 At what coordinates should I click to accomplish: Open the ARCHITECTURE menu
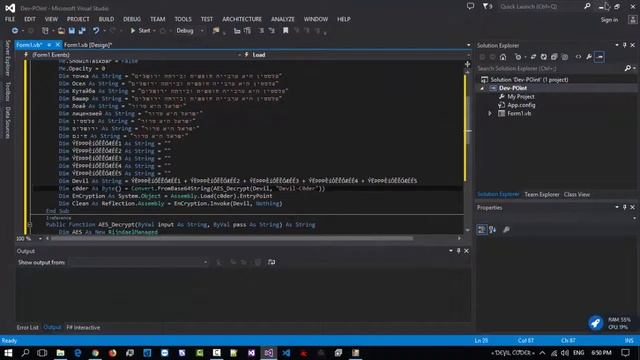coord(242,19)
